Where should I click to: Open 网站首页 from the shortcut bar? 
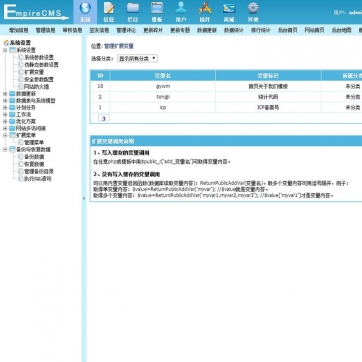point(314,30)
